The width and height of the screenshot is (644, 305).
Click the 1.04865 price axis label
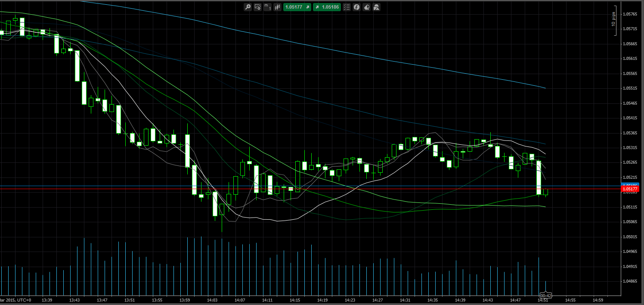pyautogui.click(x=630, y=281)
